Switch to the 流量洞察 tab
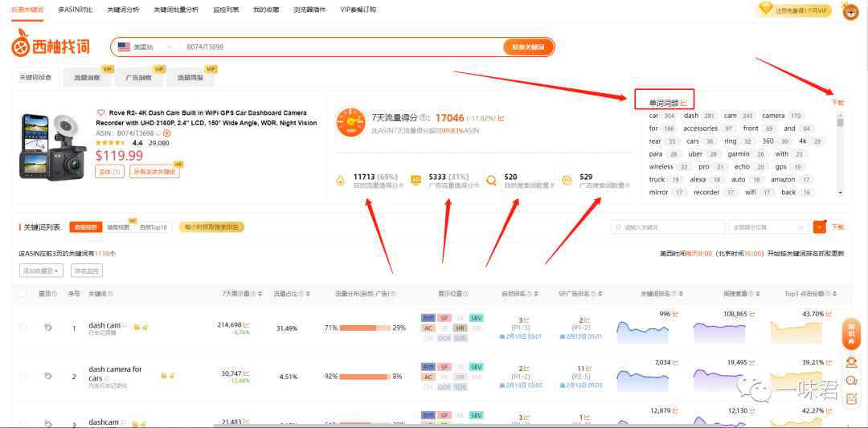868x428 pixels. coord(87,78)
